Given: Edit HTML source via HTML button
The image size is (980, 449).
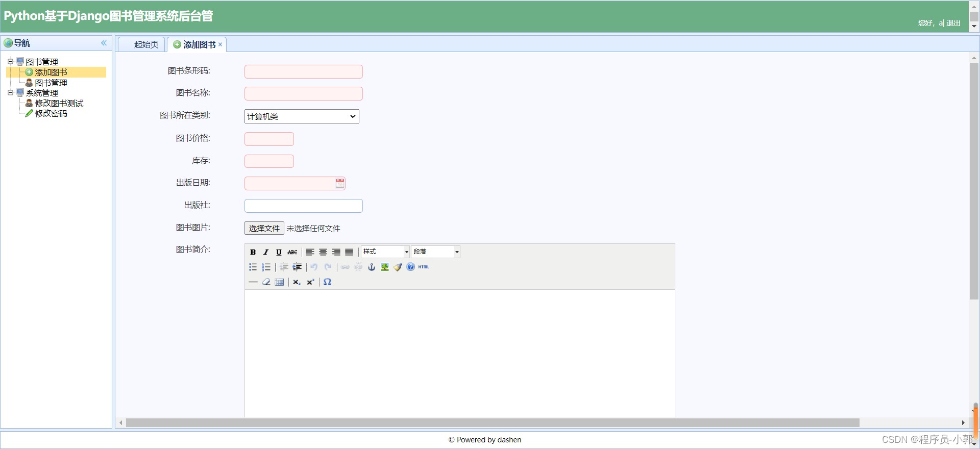Looking at the screenshot, I should pyautogui.click(x=424, y=267).
